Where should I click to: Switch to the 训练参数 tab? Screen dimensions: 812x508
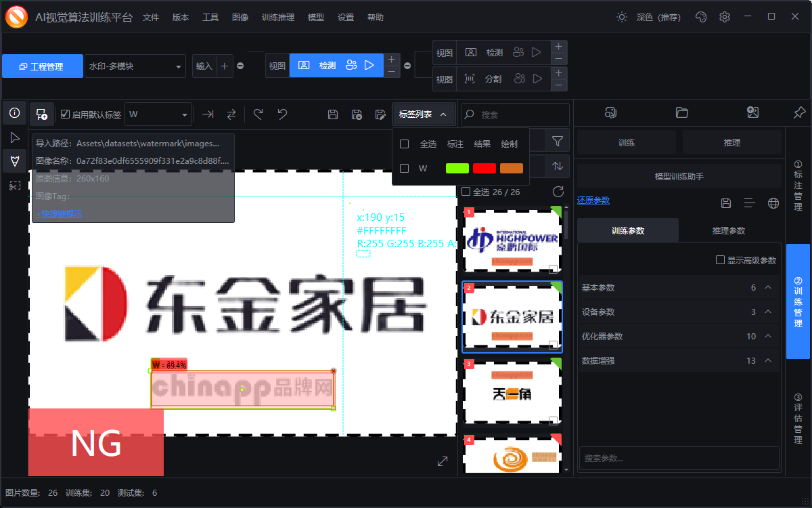point(628,230)
